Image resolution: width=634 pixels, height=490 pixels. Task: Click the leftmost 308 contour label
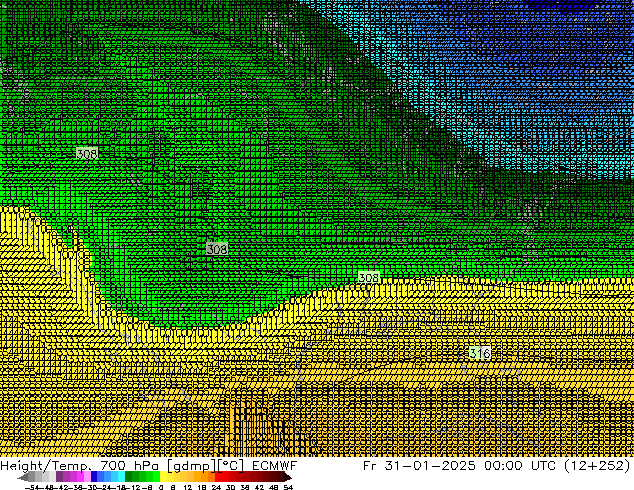(x=87, y=154)
